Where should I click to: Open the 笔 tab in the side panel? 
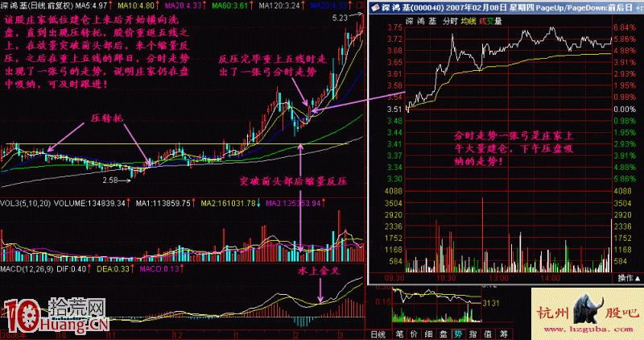(398, 334)
